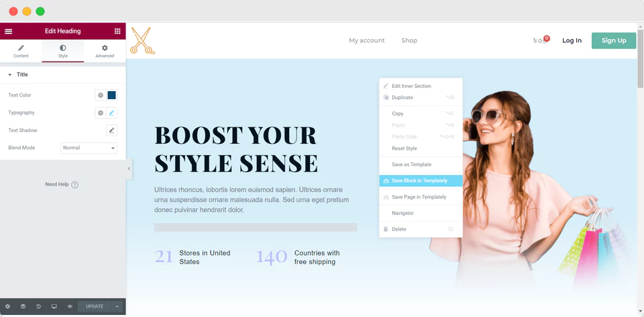Open History icon in bottom bar
The width and height of the screenshot is (644, 317).
[38, 306]
